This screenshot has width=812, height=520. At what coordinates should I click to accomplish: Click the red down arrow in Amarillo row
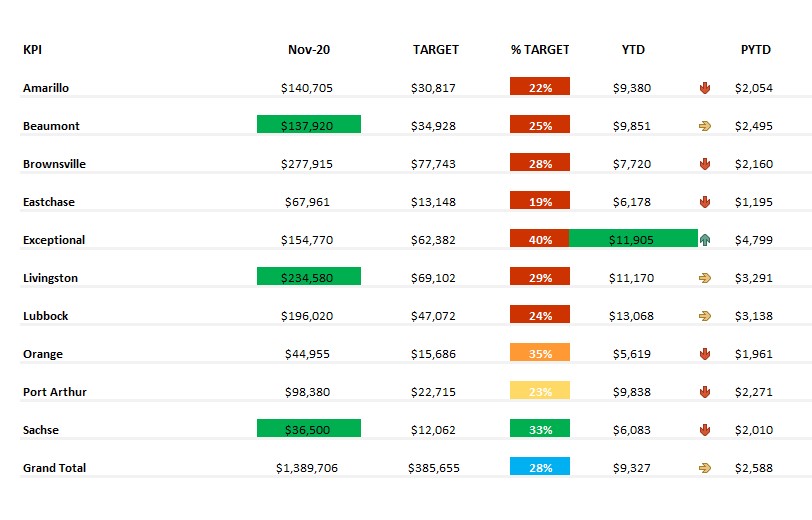[704, 88]
